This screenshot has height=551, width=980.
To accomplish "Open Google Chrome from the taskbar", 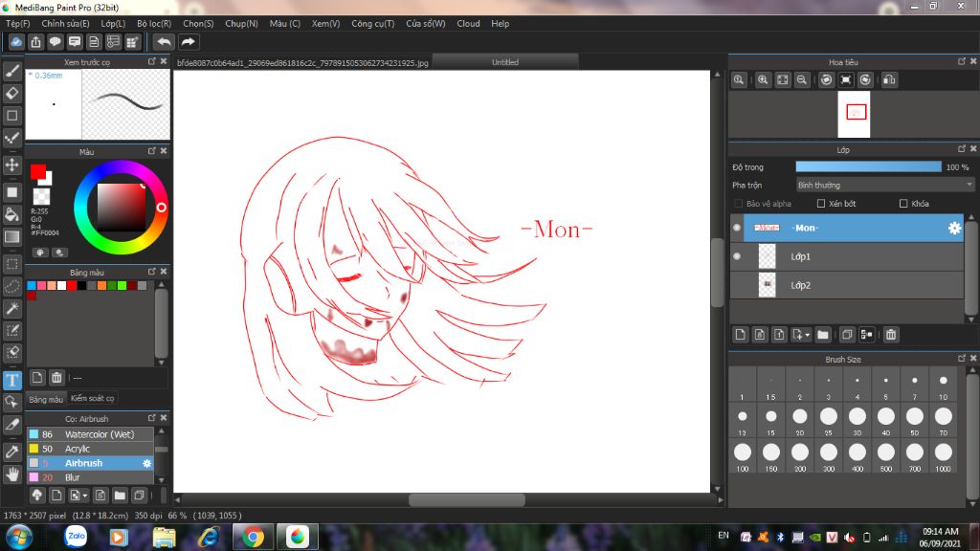I will pos(253,537).
